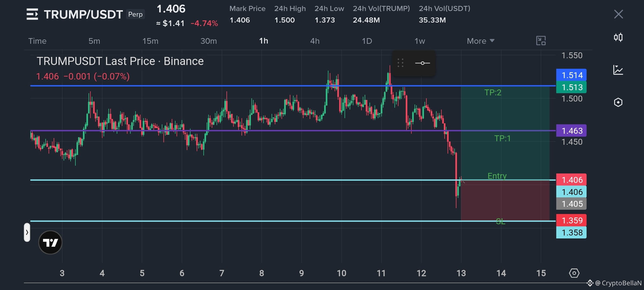Click the green 1.513 price label

click(x=571, y=87)
